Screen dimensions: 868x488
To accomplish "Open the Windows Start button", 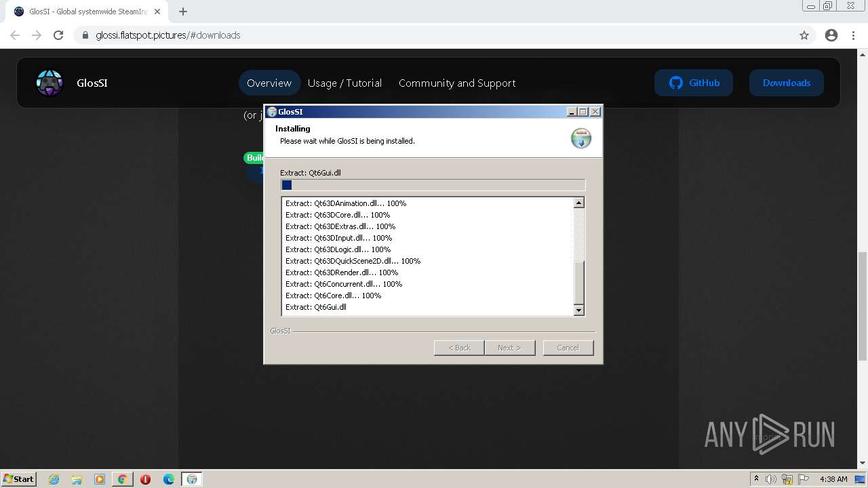I will (19, 479).
